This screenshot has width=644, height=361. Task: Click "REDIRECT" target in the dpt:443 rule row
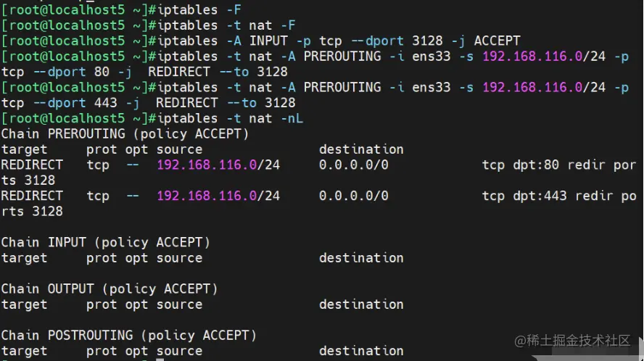click(32, 196)
